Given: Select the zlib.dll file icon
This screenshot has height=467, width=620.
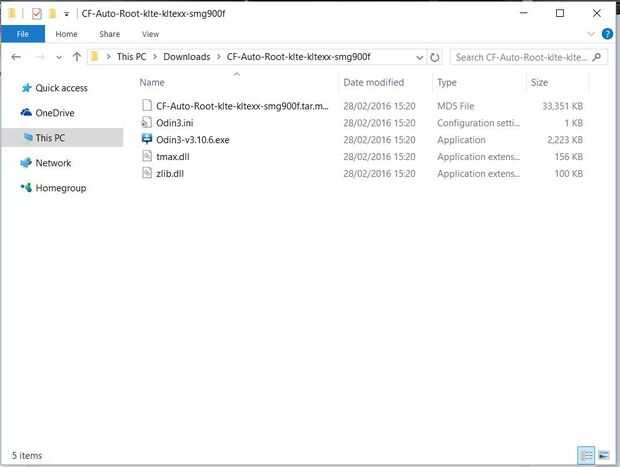Looking at the screenshot, I should (x=147, y=174).
